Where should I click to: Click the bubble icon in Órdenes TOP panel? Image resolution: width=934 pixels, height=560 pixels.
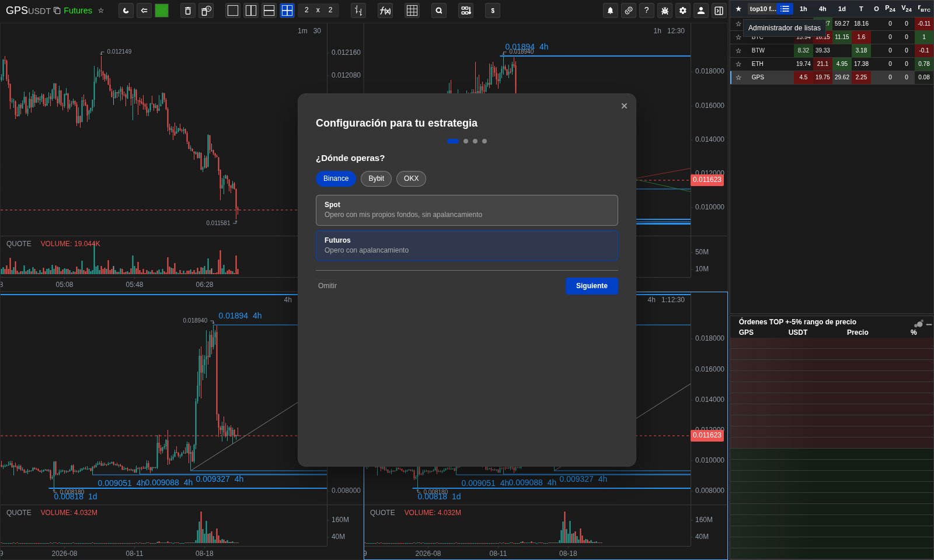pos(919,324)
